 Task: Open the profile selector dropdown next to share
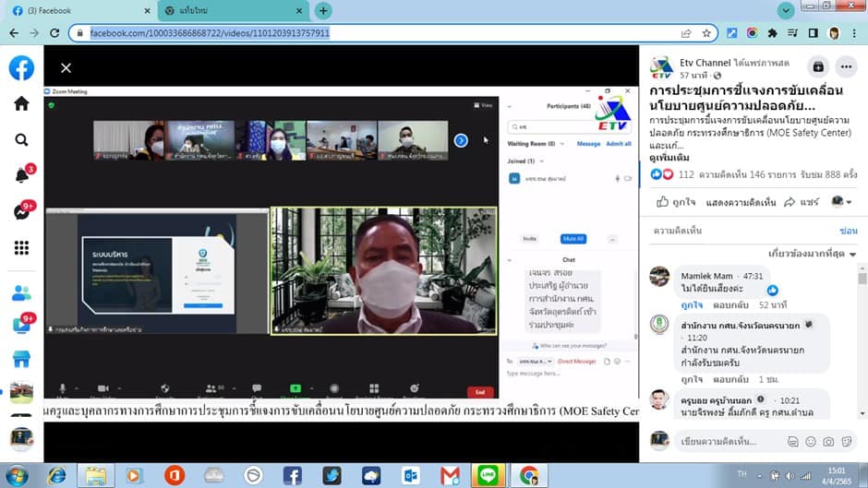tap(840, 201)
